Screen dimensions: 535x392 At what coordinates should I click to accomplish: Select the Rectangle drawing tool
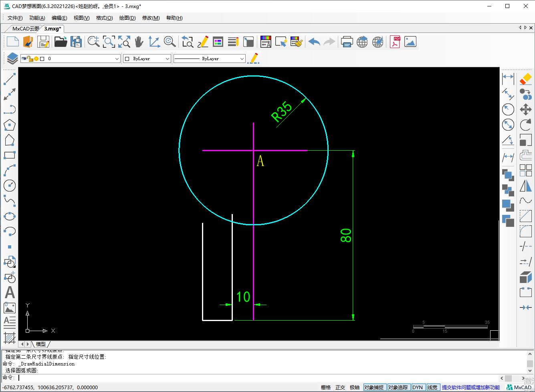pyautogui.click(x=9, y=155)
